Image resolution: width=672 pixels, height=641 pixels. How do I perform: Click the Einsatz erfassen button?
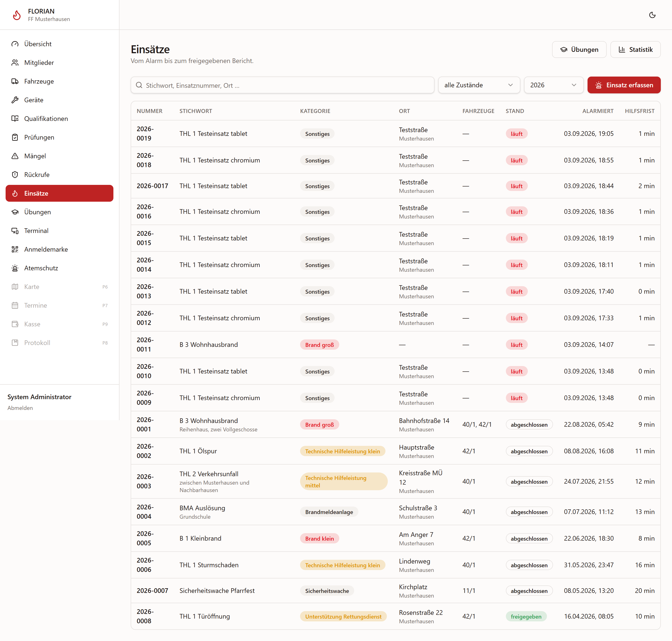624,85
